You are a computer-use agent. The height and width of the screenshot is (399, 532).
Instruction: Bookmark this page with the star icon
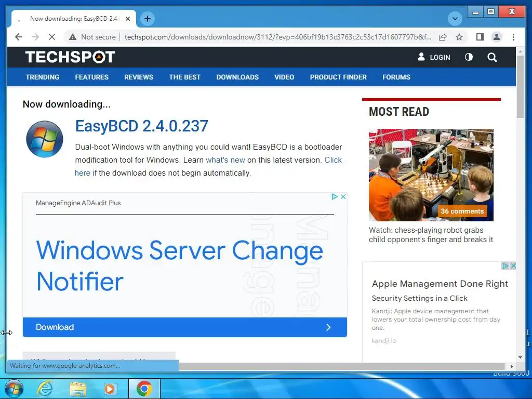(x=459, y=37)
